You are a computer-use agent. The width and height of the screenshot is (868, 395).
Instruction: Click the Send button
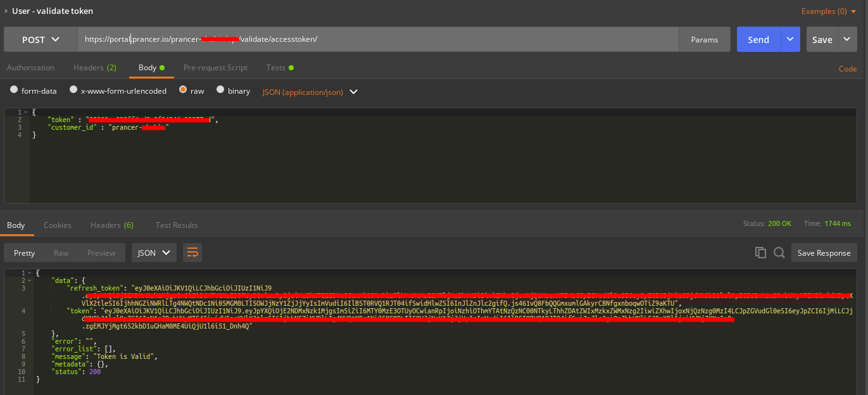[758, 39]
